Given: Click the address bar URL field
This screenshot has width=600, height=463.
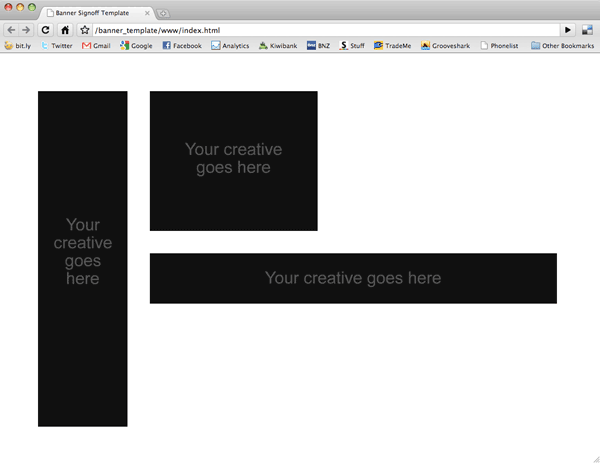Looking at the screenshot, I should click(x=326, y=30).
